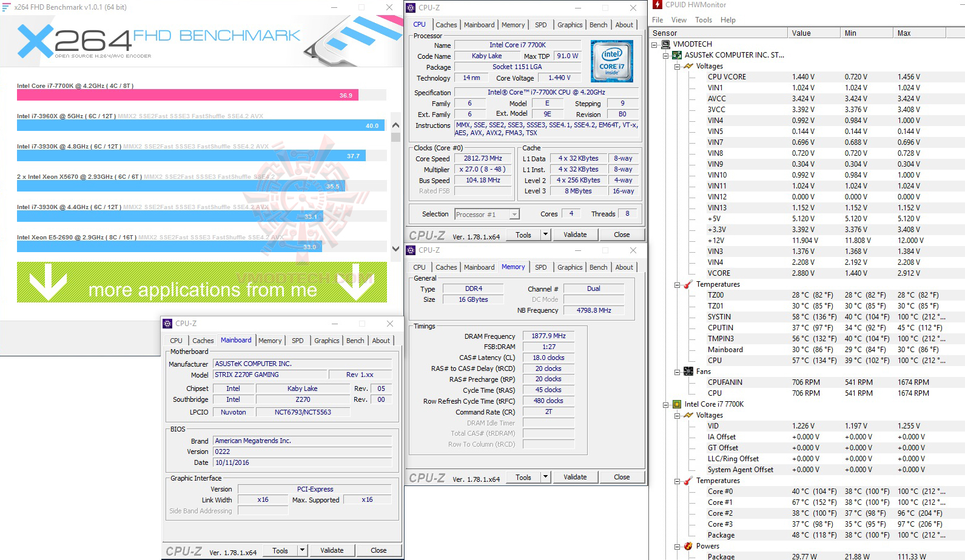Viewport: 965px width, 560px height.
Task: Click the CPU-Z icon in the Memory window title
Action: pyautogui.click(x=411, y=250)
